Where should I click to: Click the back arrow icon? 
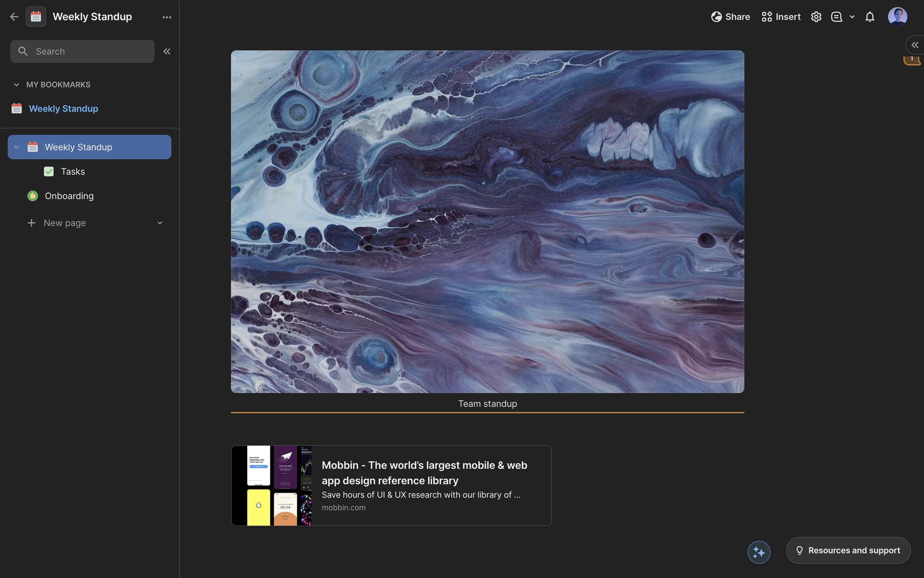pos(14,17)
